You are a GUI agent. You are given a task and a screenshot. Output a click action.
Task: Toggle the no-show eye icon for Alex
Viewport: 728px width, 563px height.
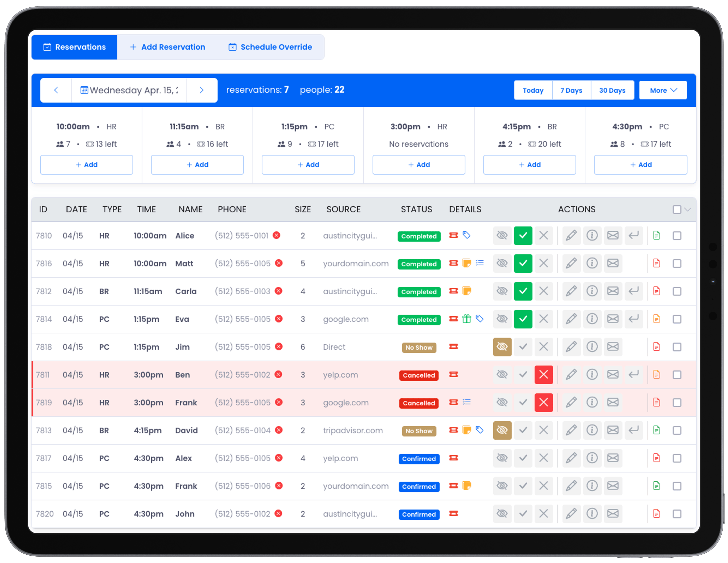tap(502, 458)
